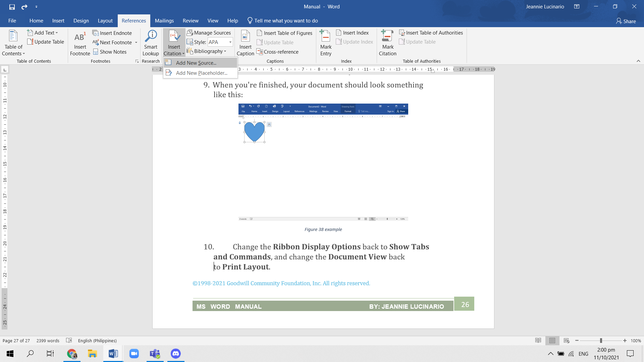
Task: Click the zoom in plus button
Action: [625, 341]
